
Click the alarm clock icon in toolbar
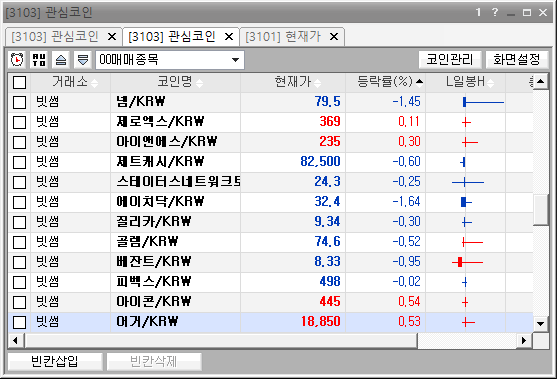[17, 59]
